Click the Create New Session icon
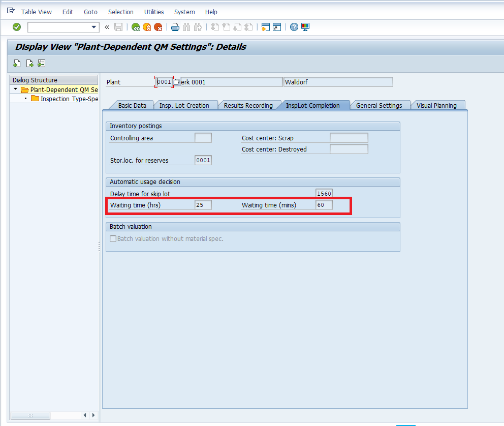Screen dimensions: 504x426 click(266, 27)
